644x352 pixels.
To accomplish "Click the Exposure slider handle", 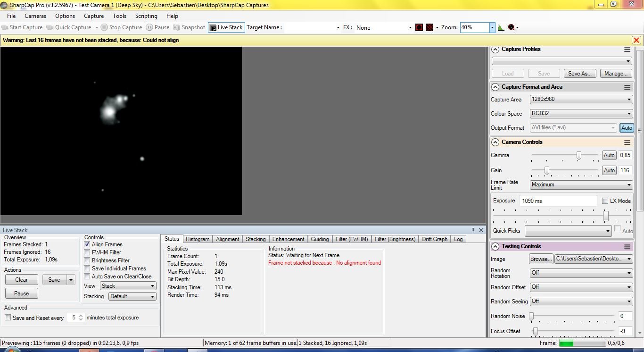I will pyautogui.click(x=606, y=216).
